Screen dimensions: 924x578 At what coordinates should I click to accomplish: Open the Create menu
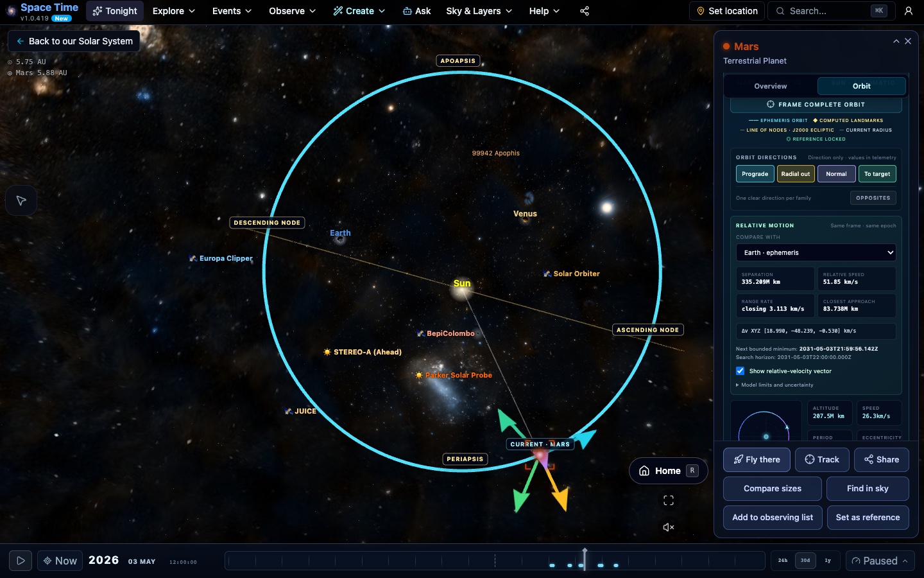coord(359,11)
